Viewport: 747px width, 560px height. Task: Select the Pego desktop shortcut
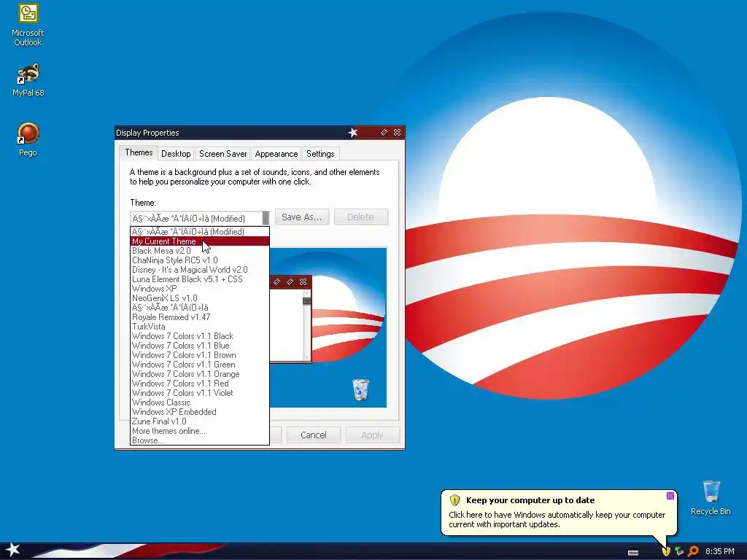[28, 139]
